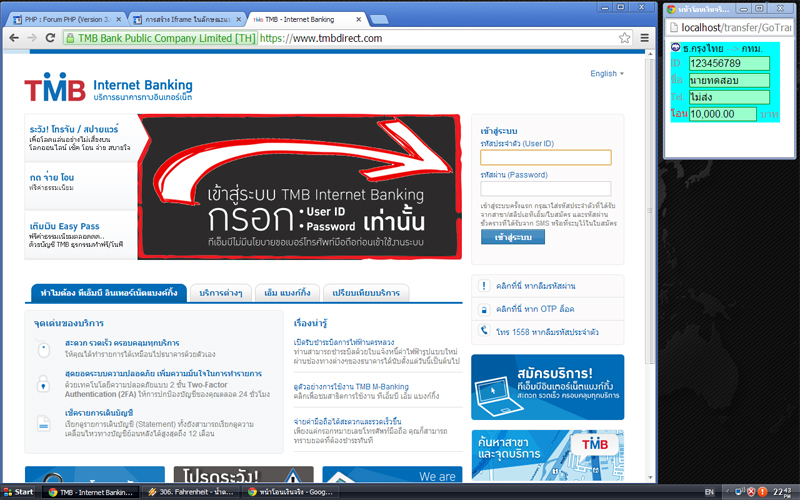This screenshot has width=800, height=500.
Task: Select the เปรียบเทียบบริการ tab
Action: (366, 293)
